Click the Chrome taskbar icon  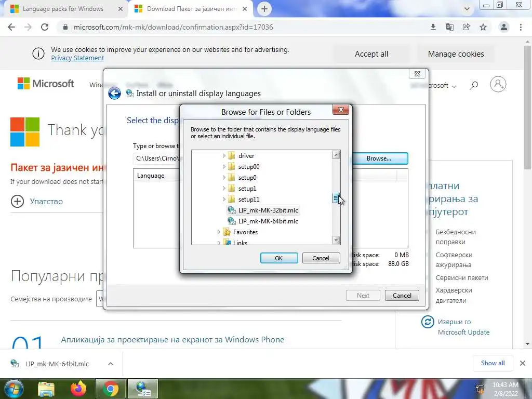coord(111,389)
